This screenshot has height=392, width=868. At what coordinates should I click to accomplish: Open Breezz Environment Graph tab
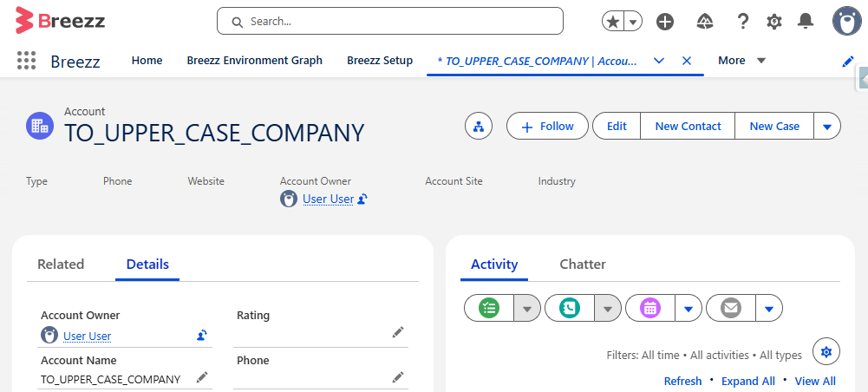pyautogui.click(x=255, y=61)
